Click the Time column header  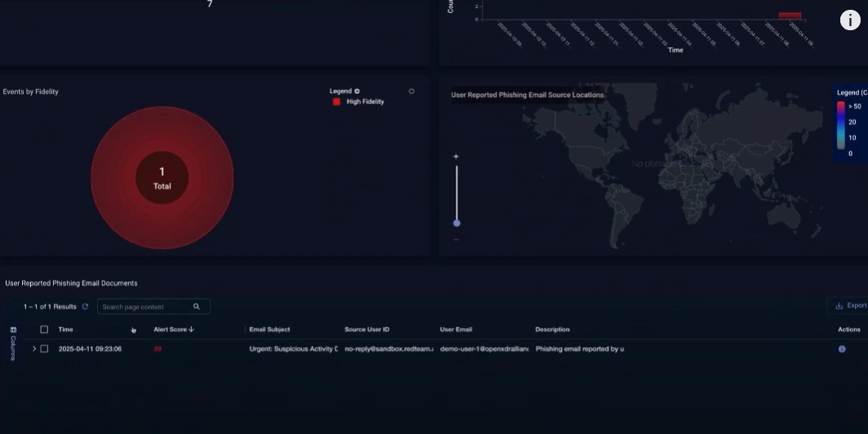[x=66, y=329]
